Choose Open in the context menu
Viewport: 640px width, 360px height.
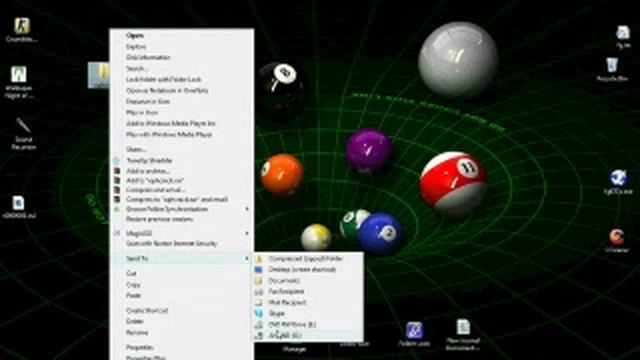pos(135,36)
